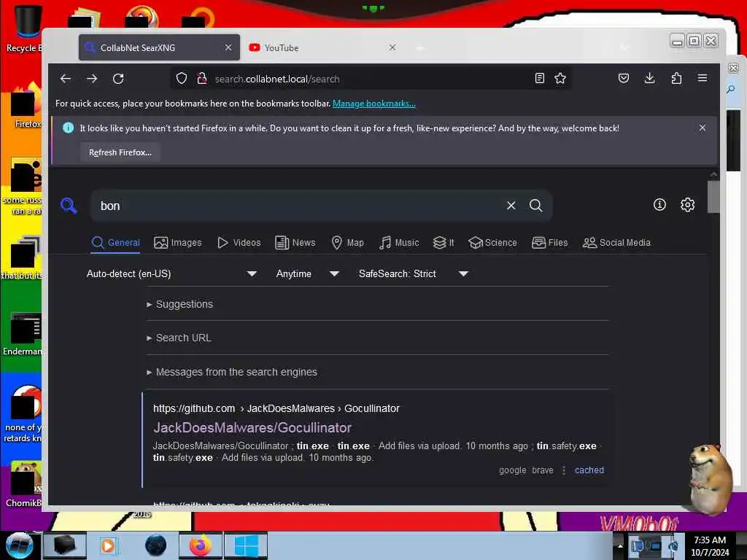Screen dimensions: 747x560
Task: Open the tracking protection shield icon
Action: click(x=182, y=79)
